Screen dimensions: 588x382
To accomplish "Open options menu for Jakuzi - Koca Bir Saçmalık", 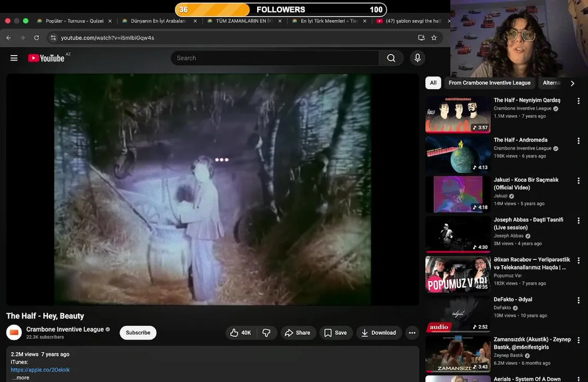I will tap(578, 180).
